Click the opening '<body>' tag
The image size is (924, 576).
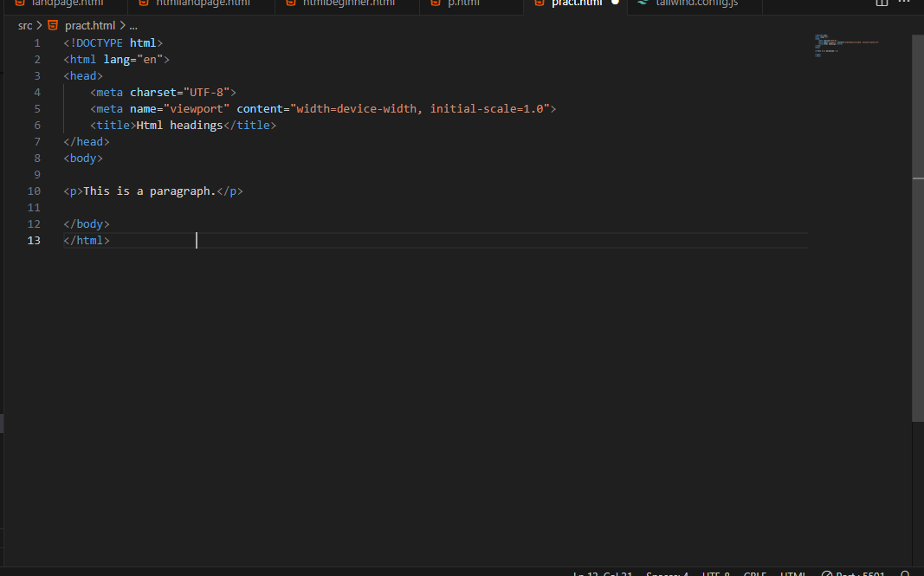[83, 158]
